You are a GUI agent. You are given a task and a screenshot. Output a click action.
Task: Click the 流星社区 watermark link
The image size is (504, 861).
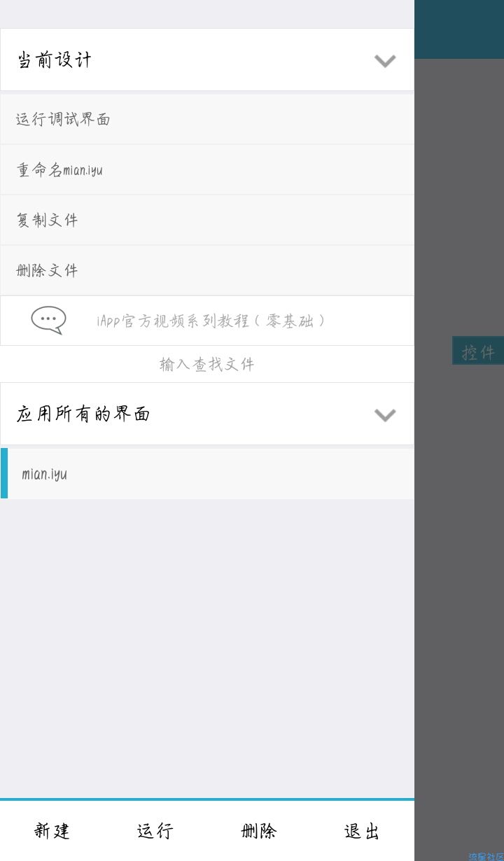point(486,857)
